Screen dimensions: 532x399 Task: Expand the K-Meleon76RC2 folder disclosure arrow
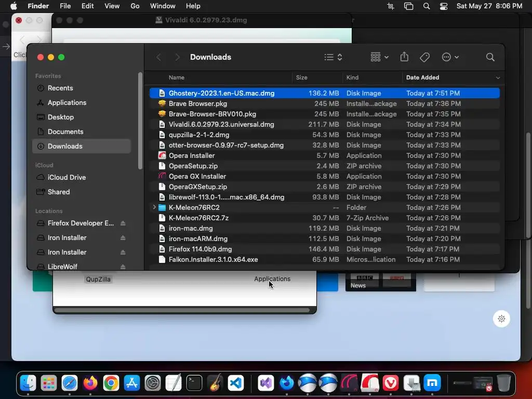[x=154, y=207]
